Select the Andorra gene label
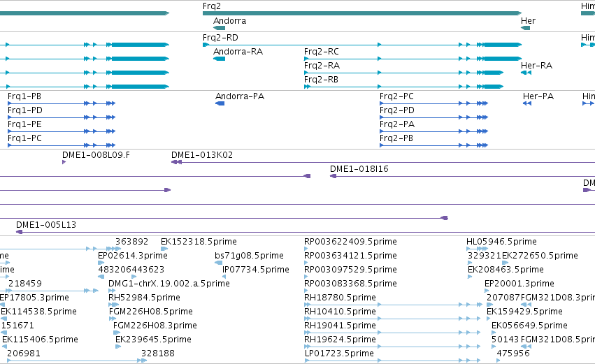Screen dimensions: 595x364 coord(229,21)
